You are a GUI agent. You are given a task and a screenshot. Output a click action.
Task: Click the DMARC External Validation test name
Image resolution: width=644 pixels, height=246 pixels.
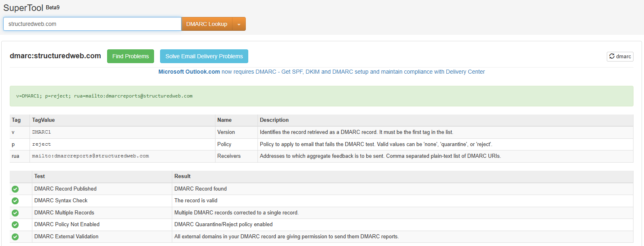pos(66,237)
